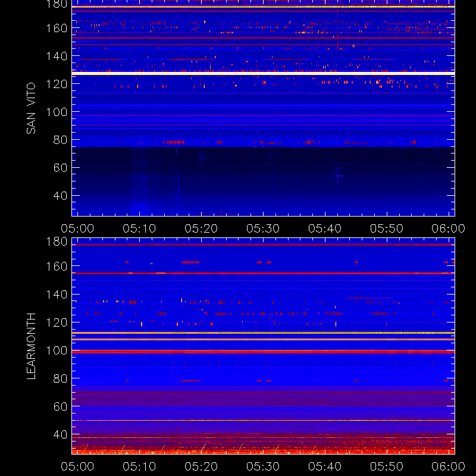Pick the 05:20 time label under San Vito plot
The width and height of the screenshot is (476, 476).
click(201, 228)
